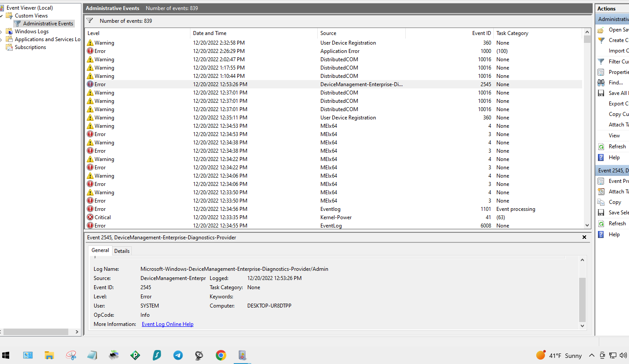
Task: Click the details pane scroll-down arrow
Action: [582, 325]
